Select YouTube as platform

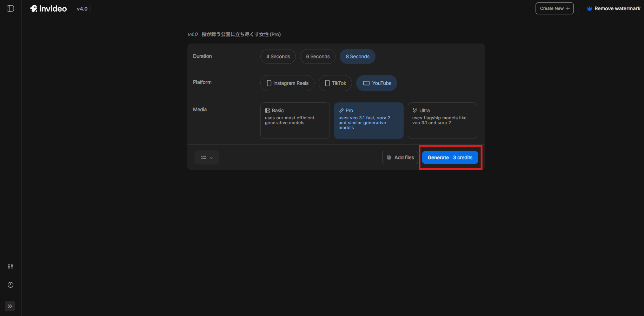click(377, 83)
